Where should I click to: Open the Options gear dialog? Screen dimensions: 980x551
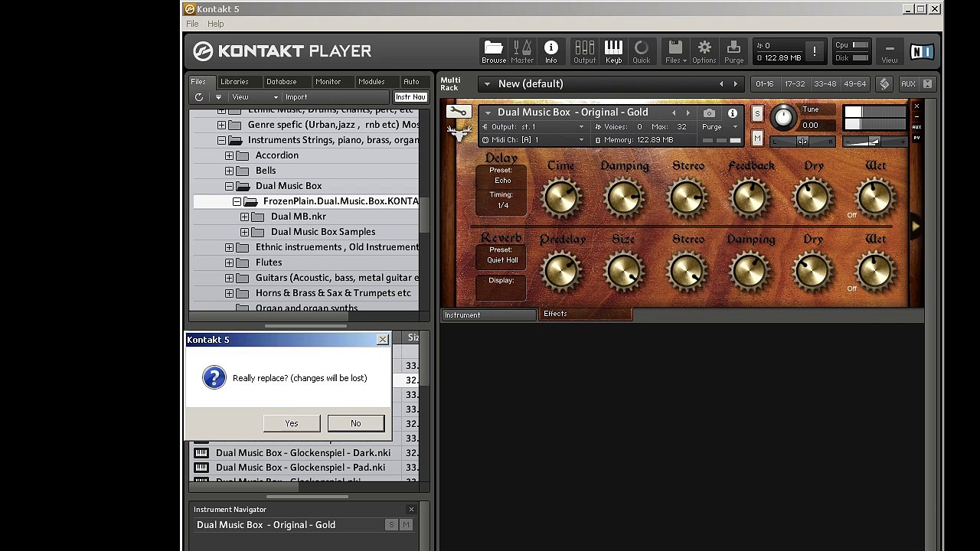point(704,51)
